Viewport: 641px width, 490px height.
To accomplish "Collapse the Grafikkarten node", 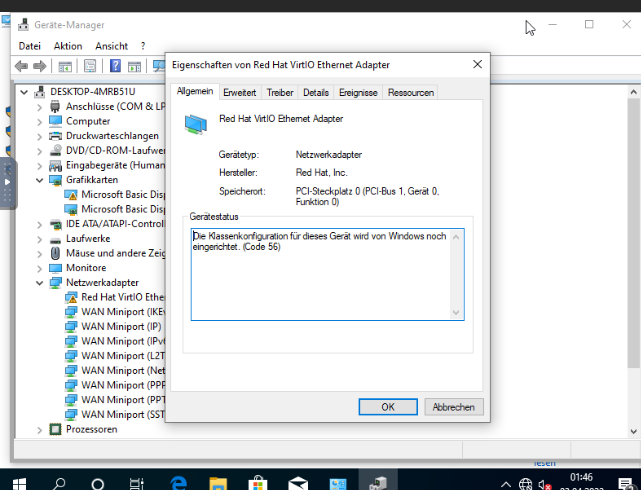I will pyautogui.click(x=39, y=180).
